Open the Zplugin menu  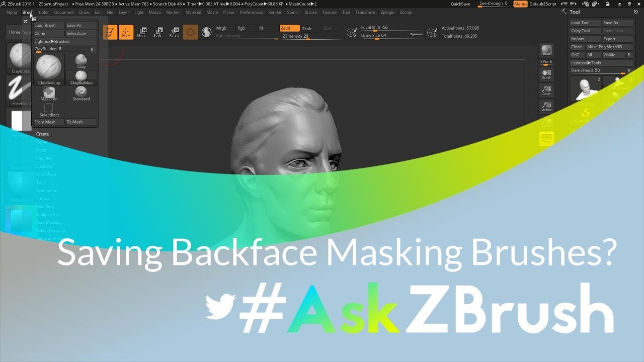point(387,12)
